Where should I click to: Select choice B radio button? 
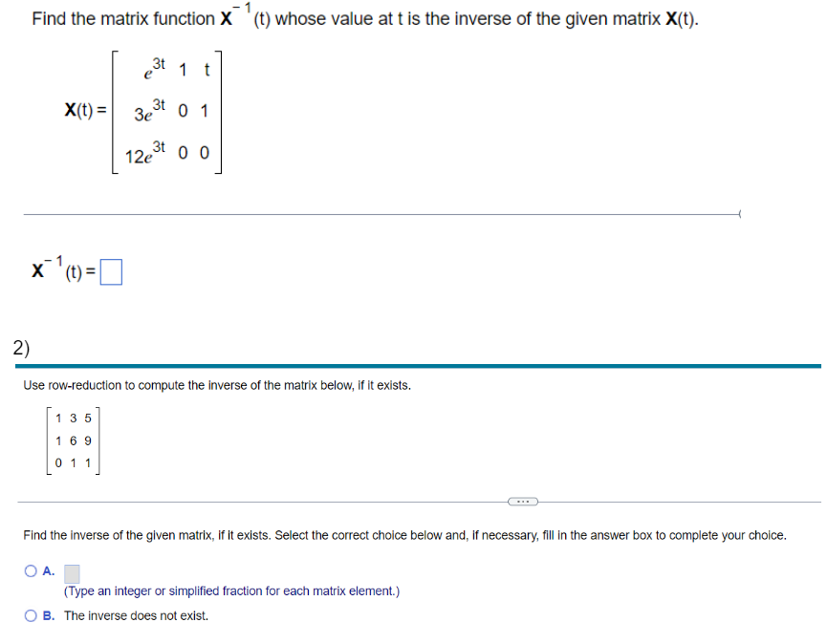[31, 615]
